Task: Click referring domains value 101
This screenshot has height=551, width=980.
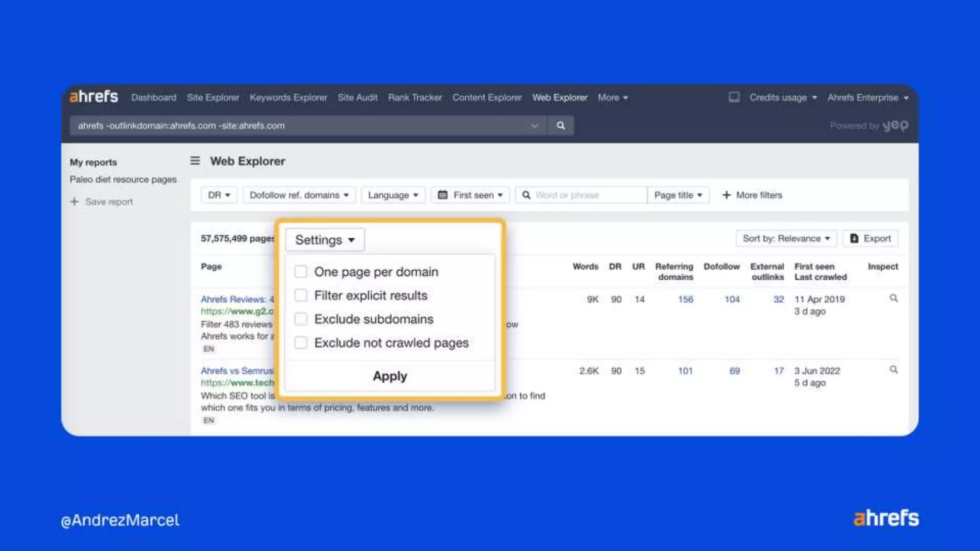Action: coord(685,371)
